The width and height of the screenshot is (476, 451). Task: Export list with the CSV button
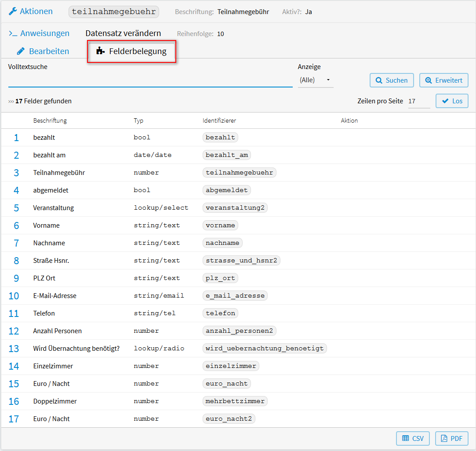413,438
